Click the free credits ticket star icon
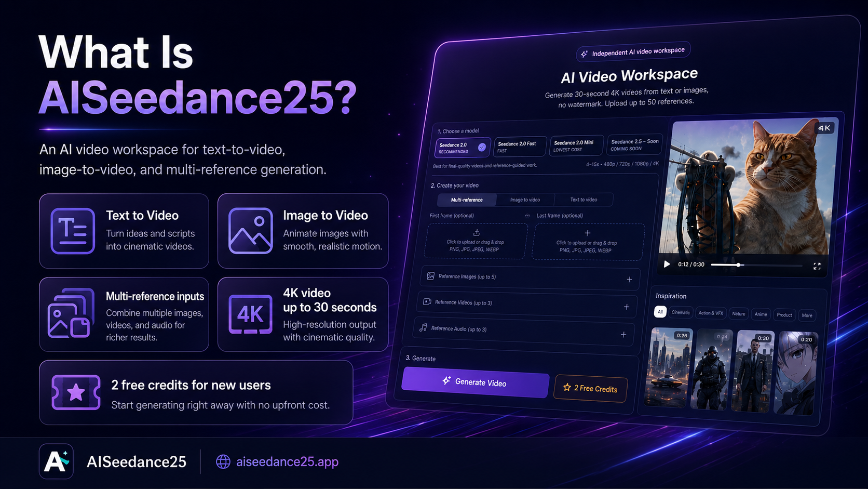The height and width of the screenshot is (489, 868). pos(76,392)
